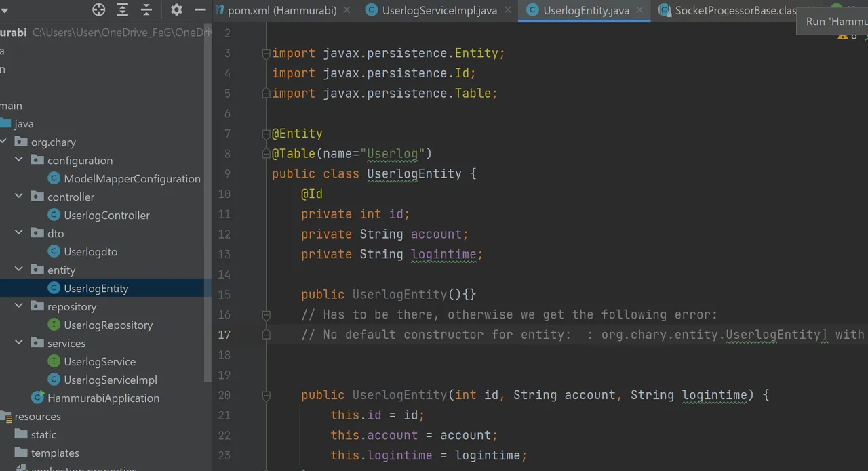868x471 pixels.
Task: Click UserlogServiceImpl class icon in tree
Action: point(54,380)
